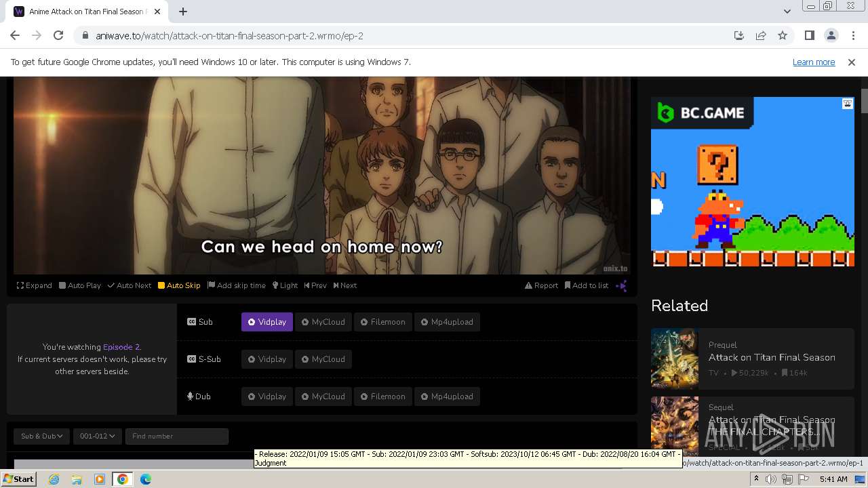Open volume control in tray
Viewport: 868px width, 488px height.
(771, 479)
